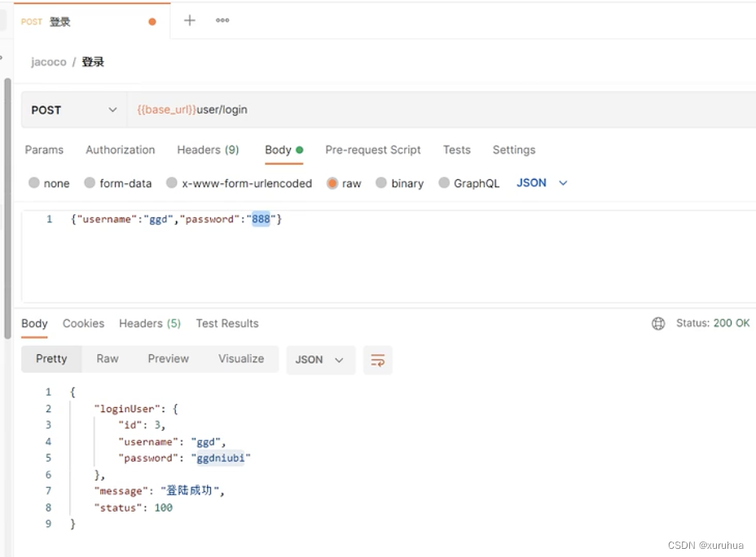Open the POST method dropdown

pyautogui.click(x=74, y=110)
